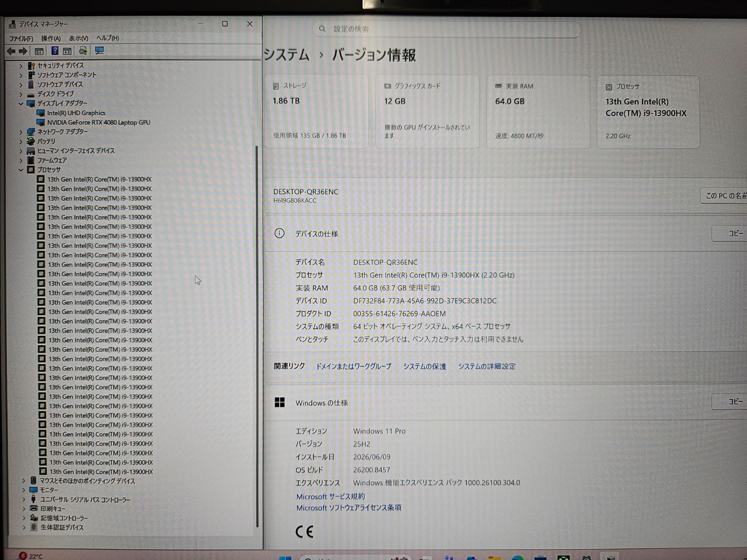This screenshot has height=560, width=747.
Task: Collapse the プロセッサ node
Action: click(21, 170)
